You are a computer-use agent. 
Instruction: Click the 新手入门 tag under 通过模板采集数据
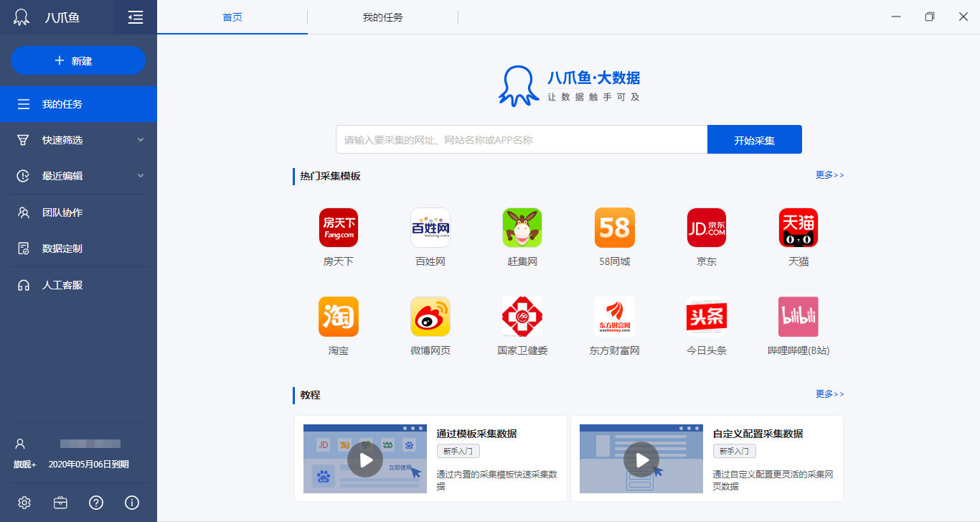point(458,451)
